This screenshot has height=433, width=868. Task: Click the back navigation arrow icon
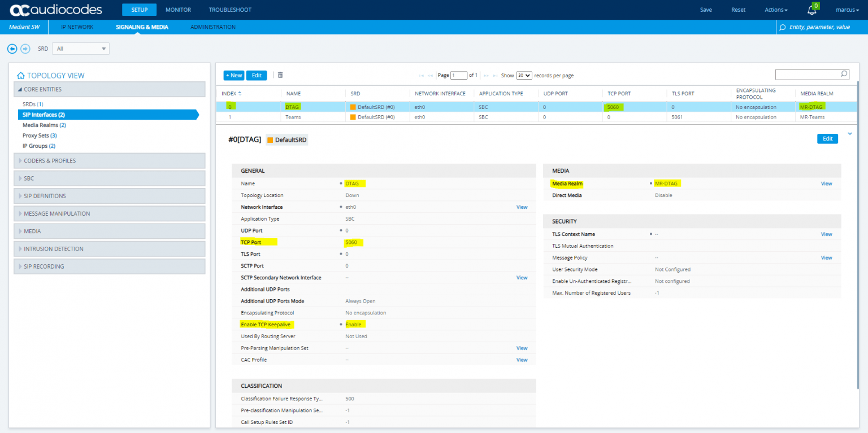(x=12, y=49)
